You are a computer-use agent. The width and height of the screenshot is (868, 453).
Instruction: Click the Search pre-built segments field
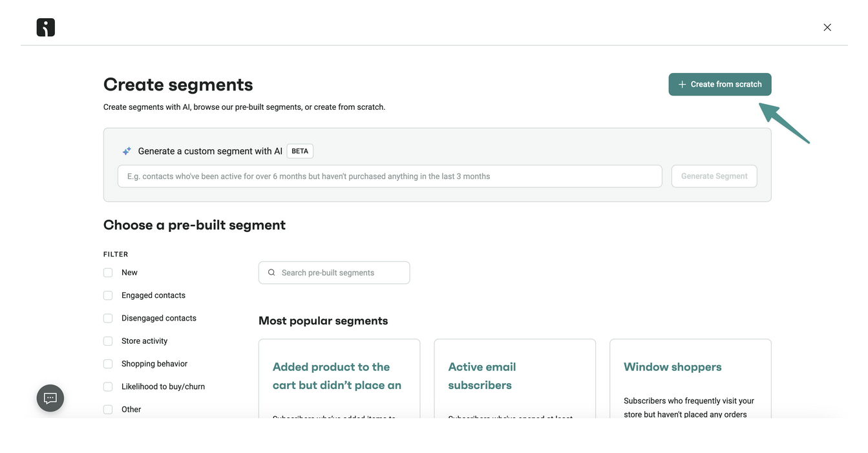pyautogui.click(x=334, y=272)
